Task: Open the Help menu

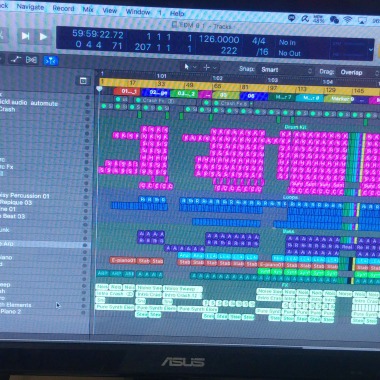Action: 177,14
